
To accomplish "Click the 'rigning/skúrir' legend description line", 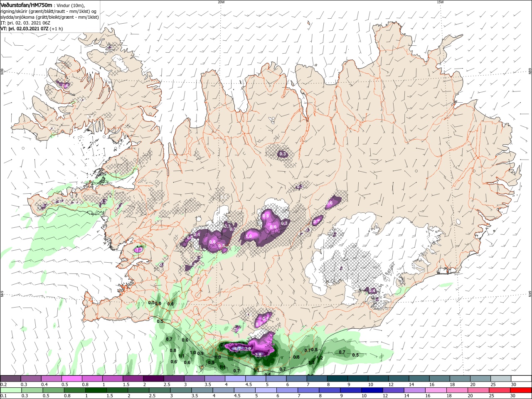I will coord(48,11).
